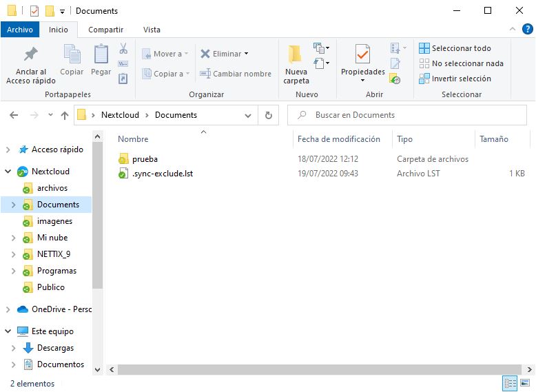Viewport: 536px width, 392px height.
Task: Select imagenes folder in navigation pane
Action: pyautogui.click(x=54, y=221)
